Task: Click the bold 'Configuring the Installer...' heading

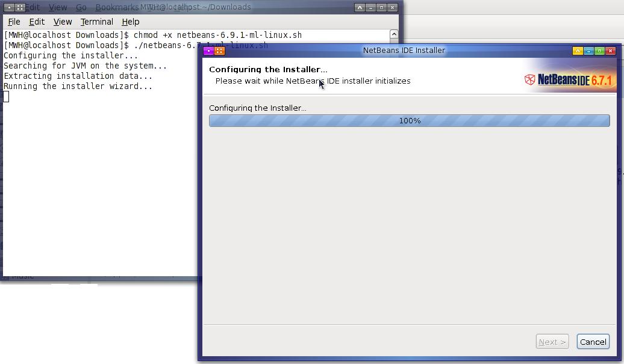Action: (x=268, y=70)
